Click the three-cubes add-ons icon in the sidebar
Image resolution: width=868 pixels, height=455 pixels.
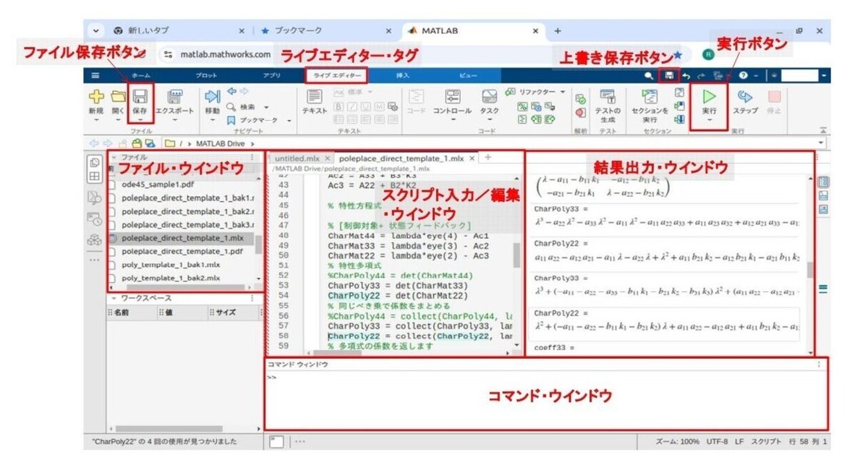click(x=95, y=239)
